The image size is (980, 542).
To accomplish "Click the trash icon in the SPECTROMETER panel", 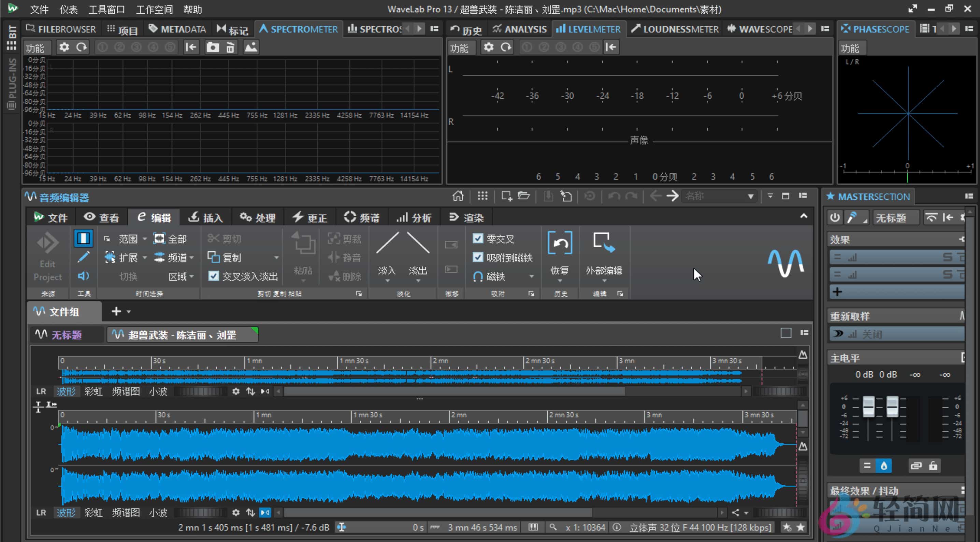I will pyautogui.click(x=230, y=47).
